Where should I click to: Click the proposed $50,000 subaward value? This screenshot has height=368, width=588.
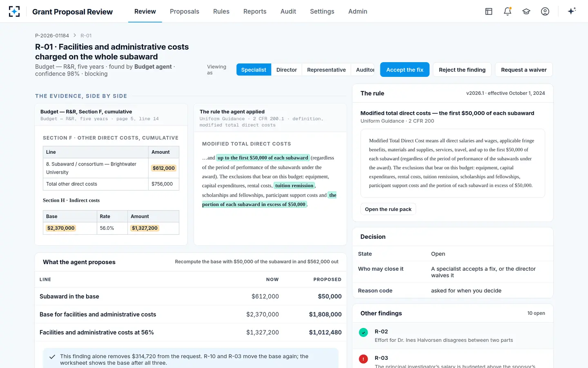click(330, 296)
